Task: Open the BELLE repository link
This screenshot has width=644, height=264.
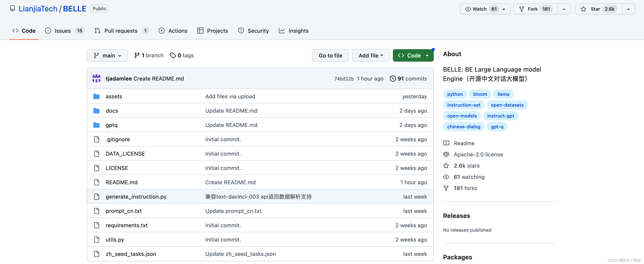Action: pyautogui.click(x=75, y=9)
